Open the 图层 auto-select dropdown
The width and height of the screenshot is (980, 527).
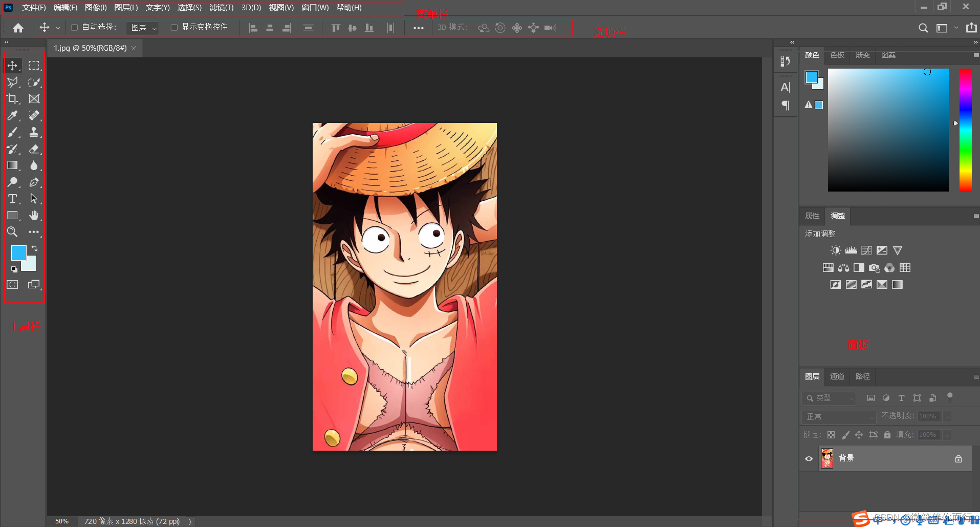[x=143, y=28]
